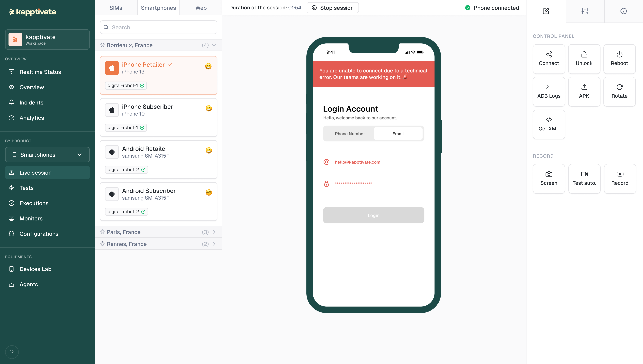
Task: Select Email login option in phone
Action: pyautogui.click(x=398, y=134)
